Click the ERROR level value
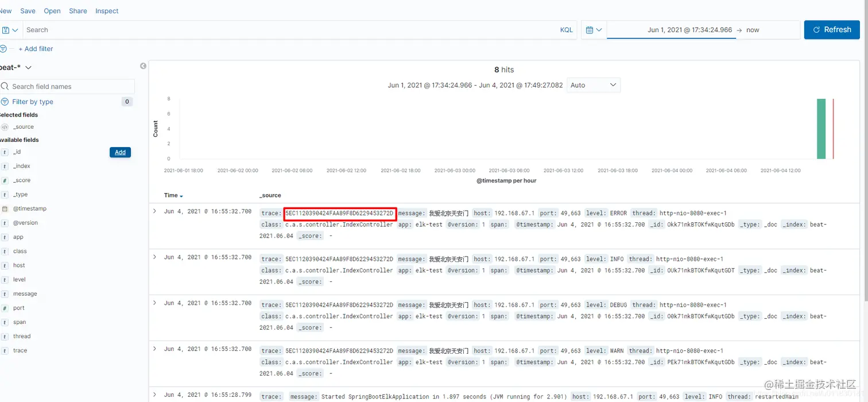 [x=618, y=213]
